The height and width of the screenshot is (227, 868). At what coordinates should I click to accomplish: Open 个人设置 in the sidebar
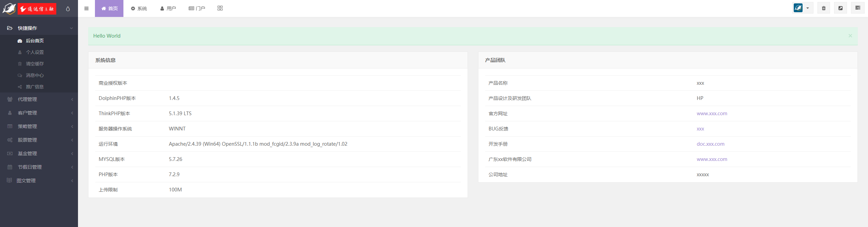(x=35, y=52)
